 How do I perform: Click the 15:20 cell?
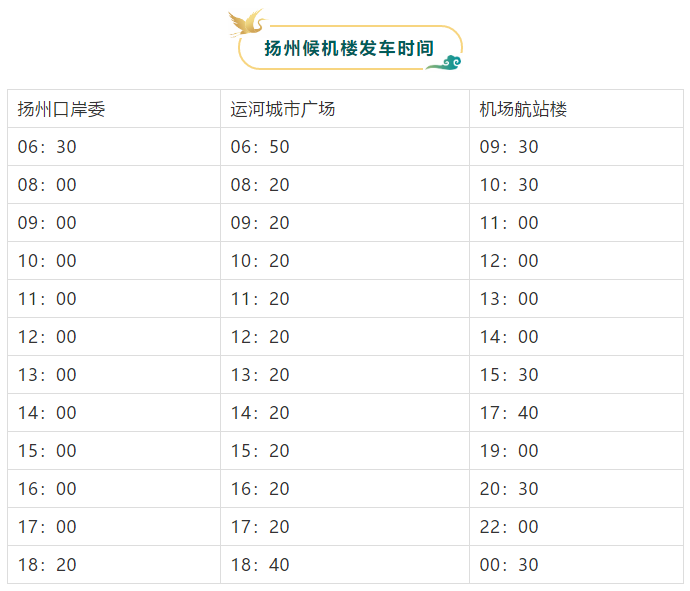[x=345, y=451]
